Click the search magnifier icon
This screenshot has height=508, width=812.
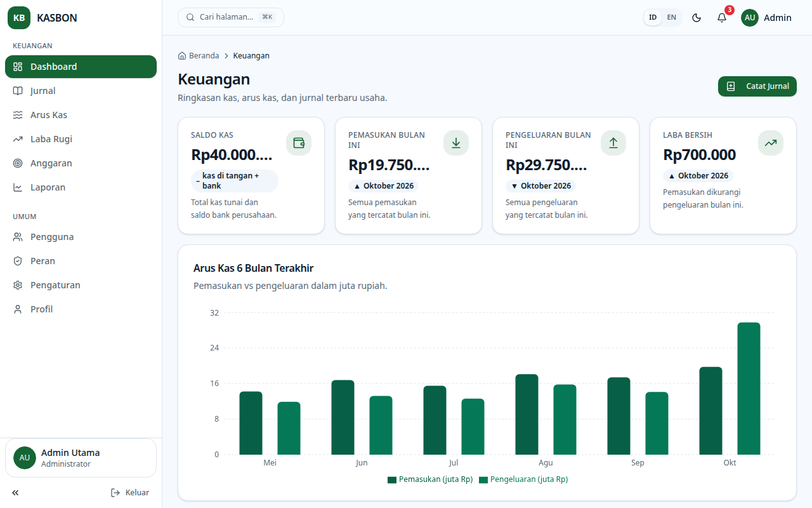[190, 17]
